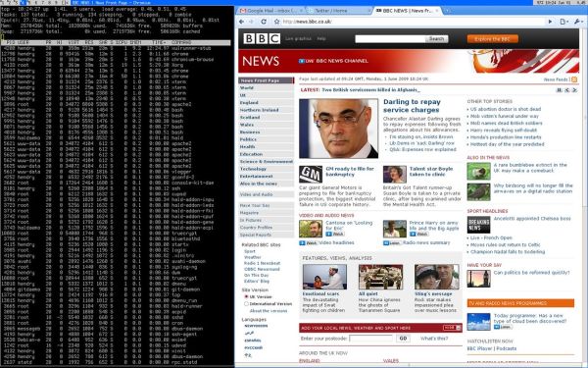
Task: Click Watch icon for Video headlines
Action: click(x=309, y=243)
